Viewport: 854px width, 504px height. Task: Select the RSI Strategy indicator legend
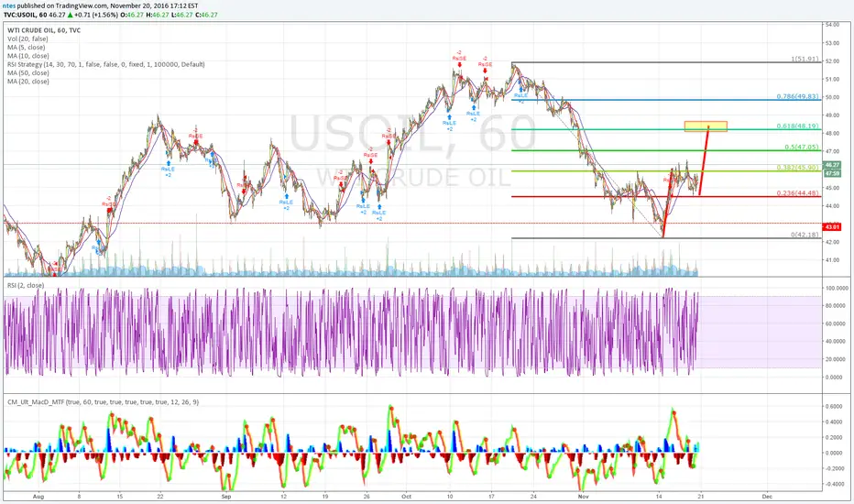click(106, 64)
